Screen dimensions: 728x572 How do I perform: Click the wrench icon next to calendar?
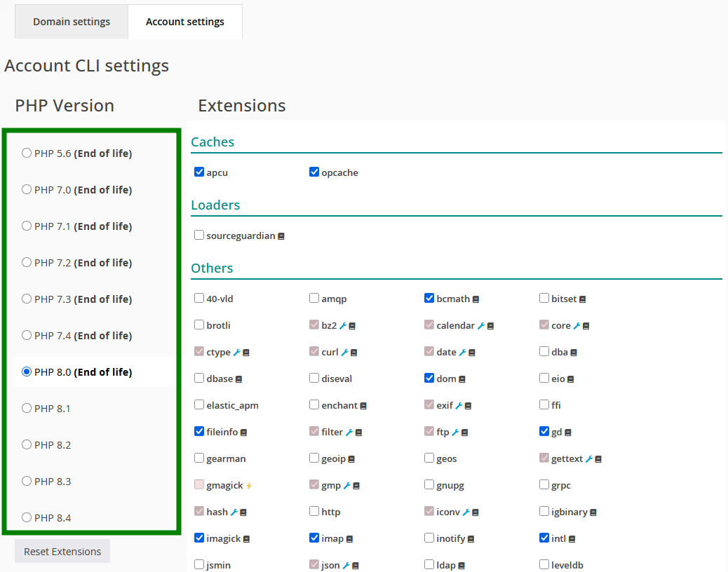pyautogui.click(x=481, y=326)
